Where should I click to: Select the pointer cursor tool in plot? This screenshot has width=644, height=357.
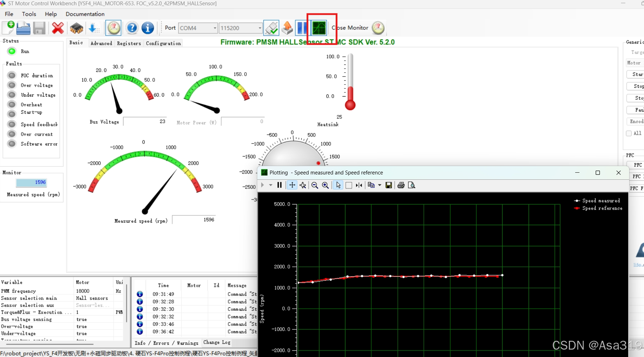(338, 185)
